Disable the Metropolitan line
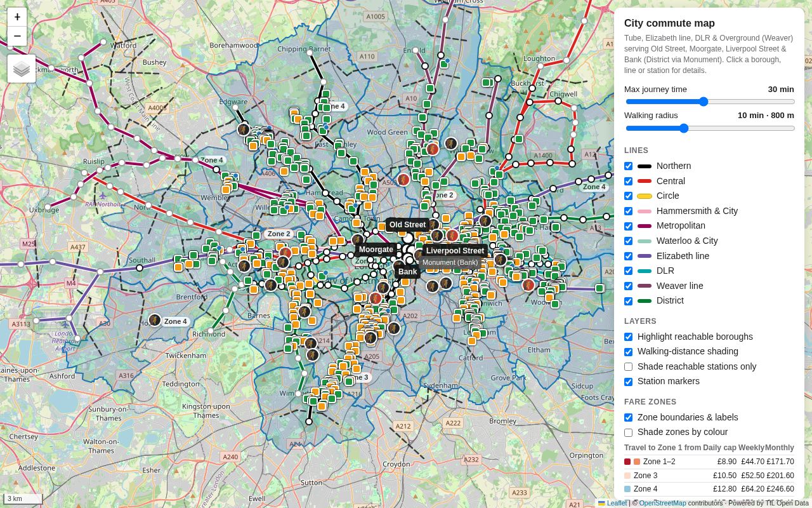This screenshot has height=508, width=812. coord(628,226)
